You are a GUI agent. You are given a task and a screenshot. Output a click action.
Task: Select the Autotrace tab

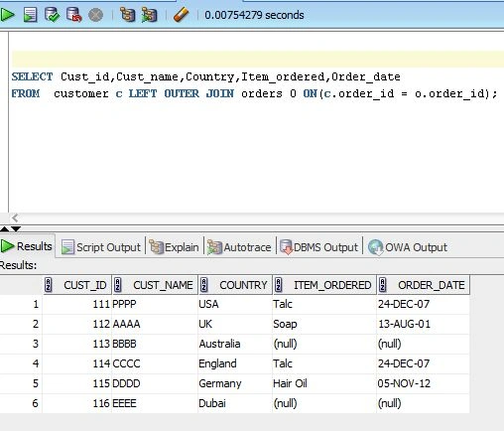click(x=239, y=247)
